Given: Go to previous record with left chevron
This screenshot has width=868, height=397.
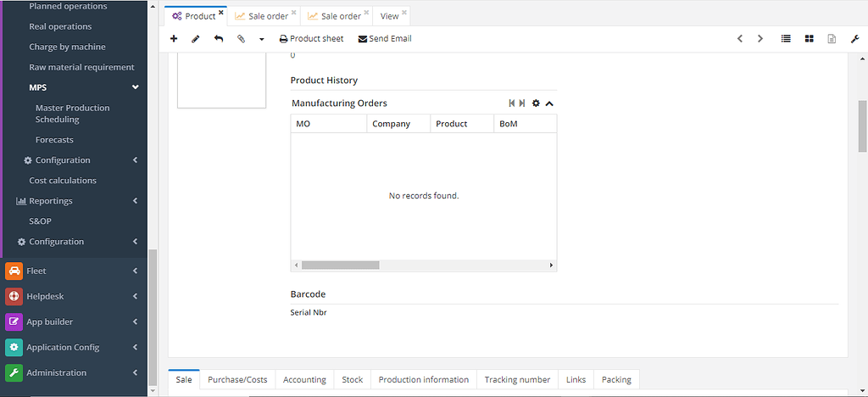Looking at the screenshot, I should click(x=739, y=39).
